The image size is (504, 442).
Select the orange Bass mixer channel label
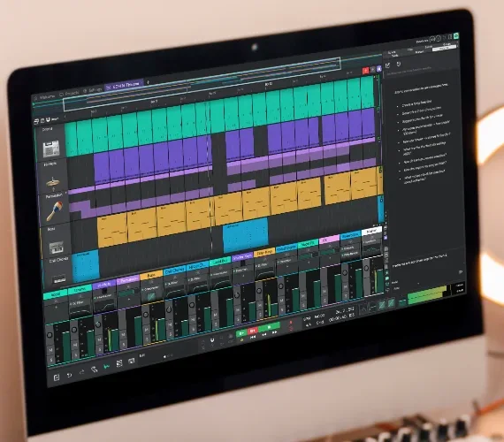click(x=150, y=276)
